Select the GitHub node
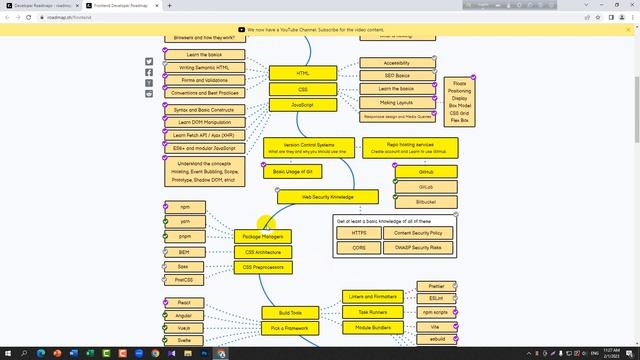Screen dimensions: 640x360 [x=426, y=172]
